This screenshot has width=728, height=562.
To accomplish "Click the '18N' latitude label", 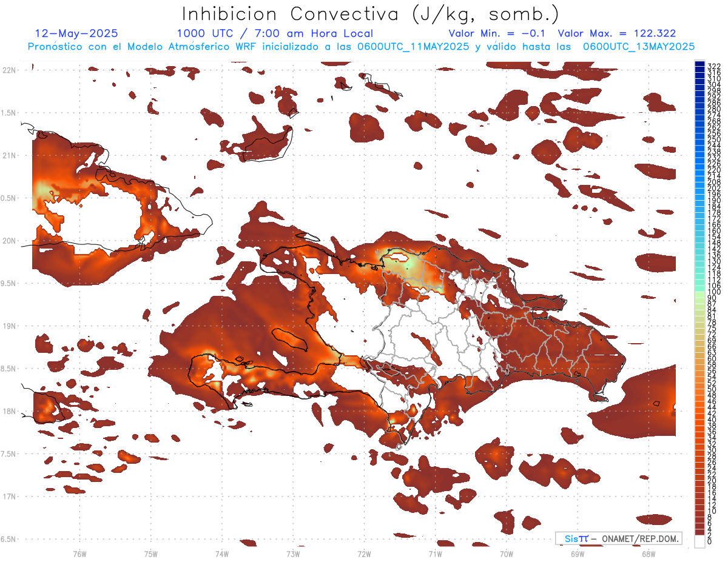I will [x=10, y=411].
